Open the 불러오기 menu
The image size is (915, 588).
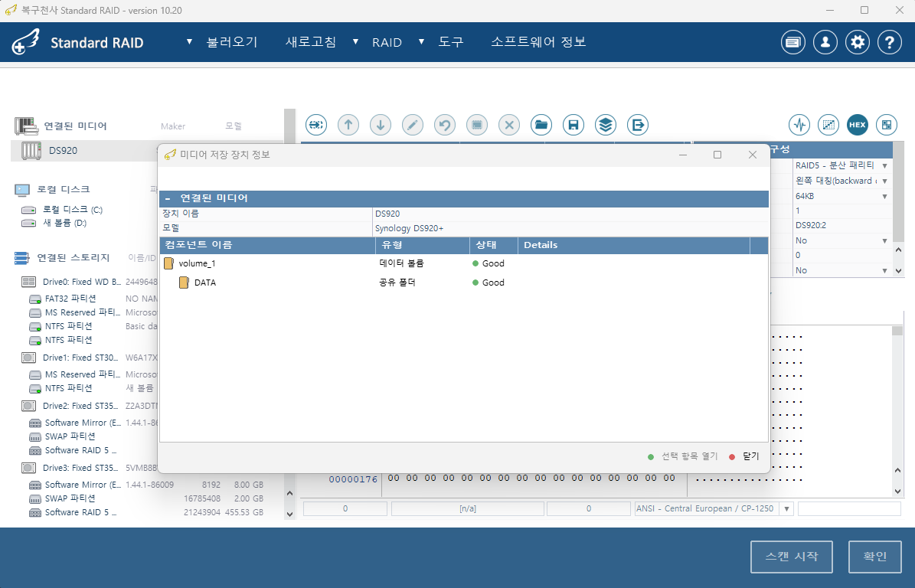232,42
